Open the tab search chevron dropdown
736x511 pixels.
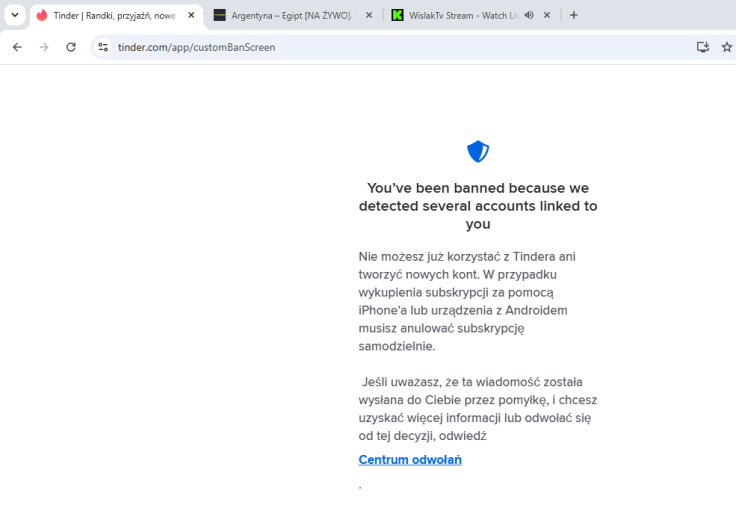point(15,15)
